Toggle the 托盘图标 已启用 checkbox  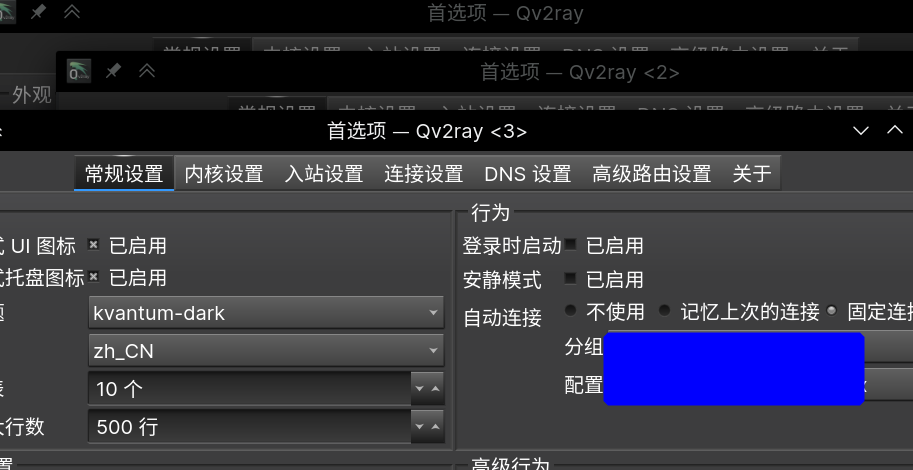(93, 277)
